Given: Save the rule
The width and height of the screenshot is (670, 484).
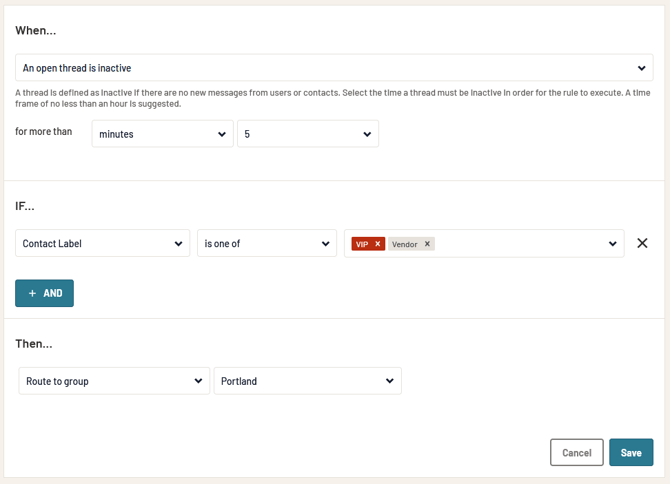Looking at the screenshot, I should pos(630,452).
